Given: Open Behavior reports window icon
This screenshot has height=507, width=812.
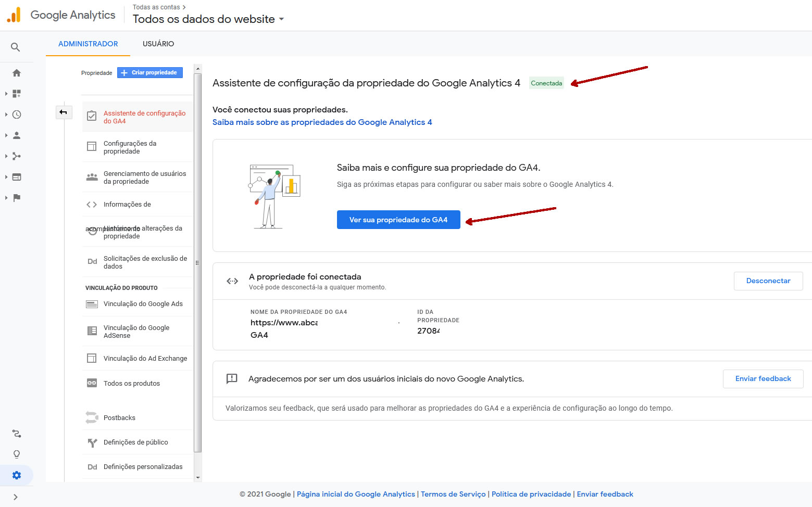Looking at the screenshot, I should pos(17,177).
